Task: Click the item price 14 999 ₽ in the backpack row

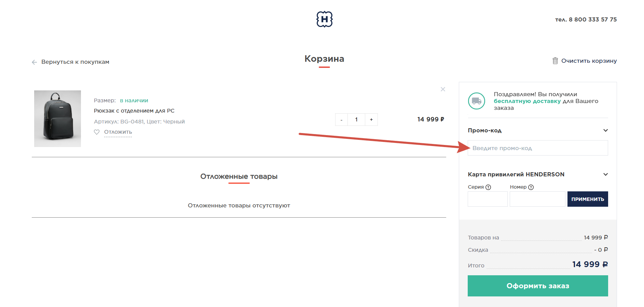Action: coord(430,119)
